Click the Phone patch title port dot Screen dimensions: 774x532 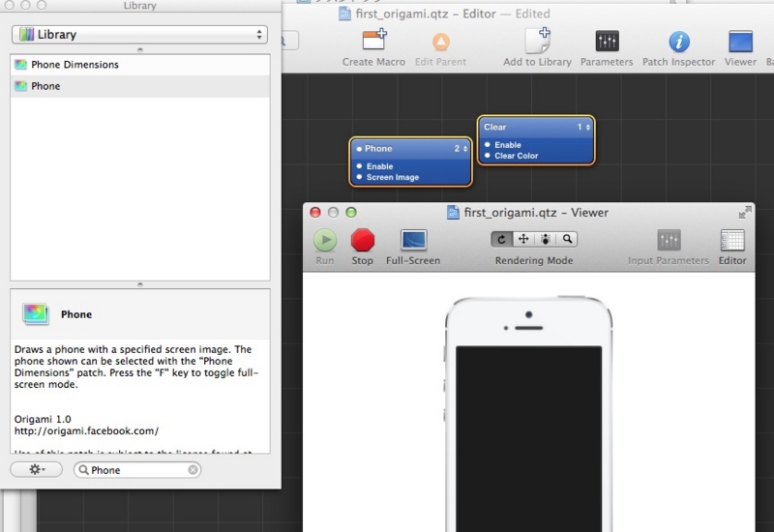pos(359,149)
